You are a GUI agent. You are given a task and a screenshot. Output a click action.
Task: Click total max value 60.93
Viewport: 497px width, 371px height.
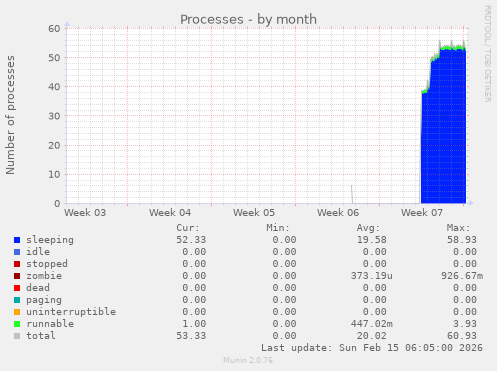[x=462, y=336]
